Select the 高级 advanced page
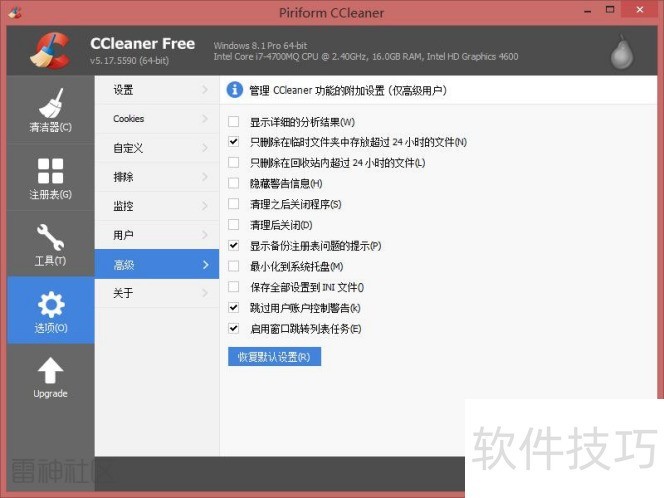The image size is (664, 498). pos(157,264)
